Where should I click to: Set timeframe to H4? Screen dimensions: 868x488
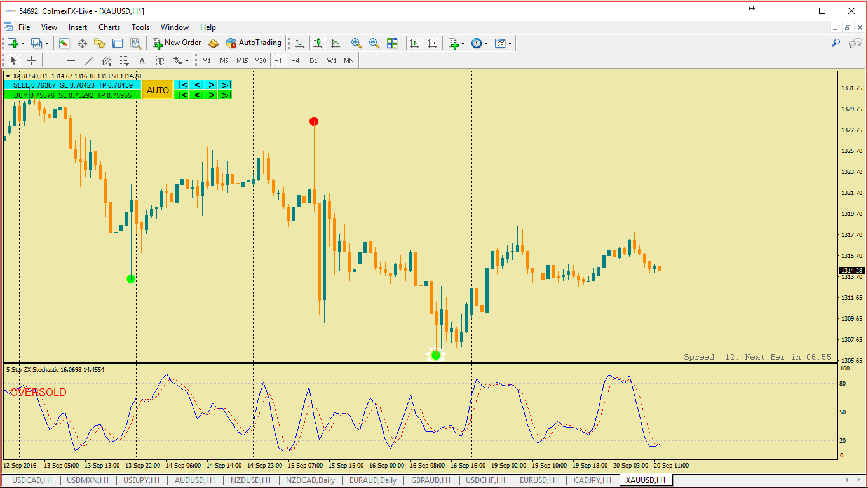pyautogui.click(x=295, y=61)
